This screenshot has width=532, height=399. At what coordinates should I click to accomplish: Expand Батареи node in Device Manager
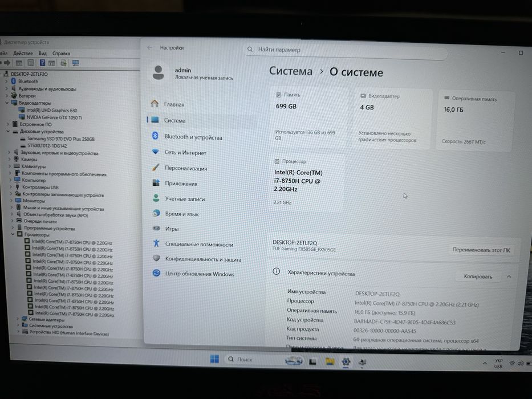[x=6, y=96]
